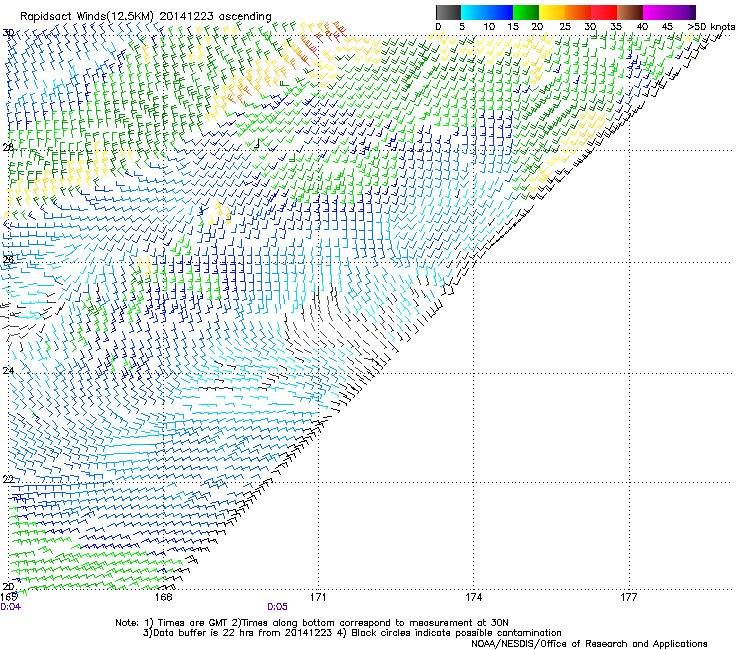Click the note line starting '3)Data buffer is 22 hrs'
740x650 pixels.
click(352, 633)
